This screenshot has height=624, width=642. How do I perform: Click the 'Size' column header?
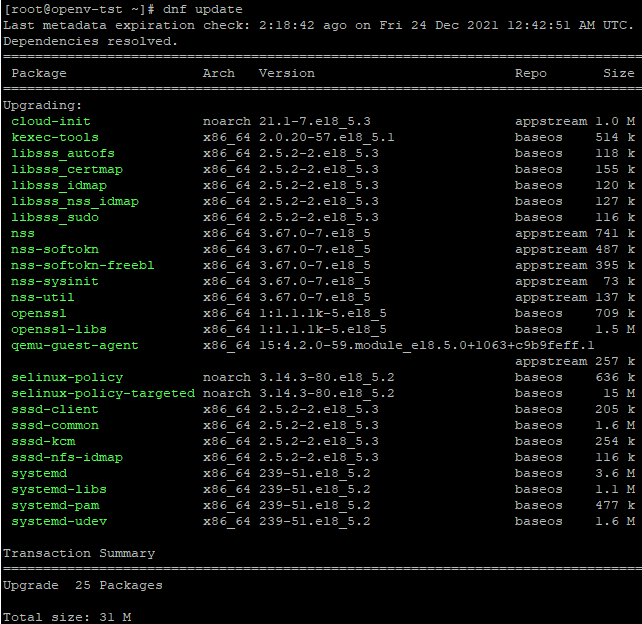619,73
